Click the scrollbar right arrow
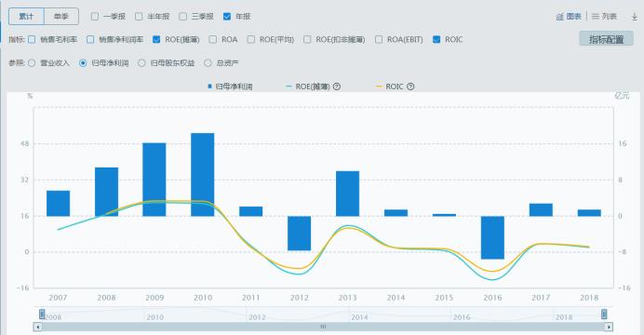The image size is (644, 335). point(609,327)
